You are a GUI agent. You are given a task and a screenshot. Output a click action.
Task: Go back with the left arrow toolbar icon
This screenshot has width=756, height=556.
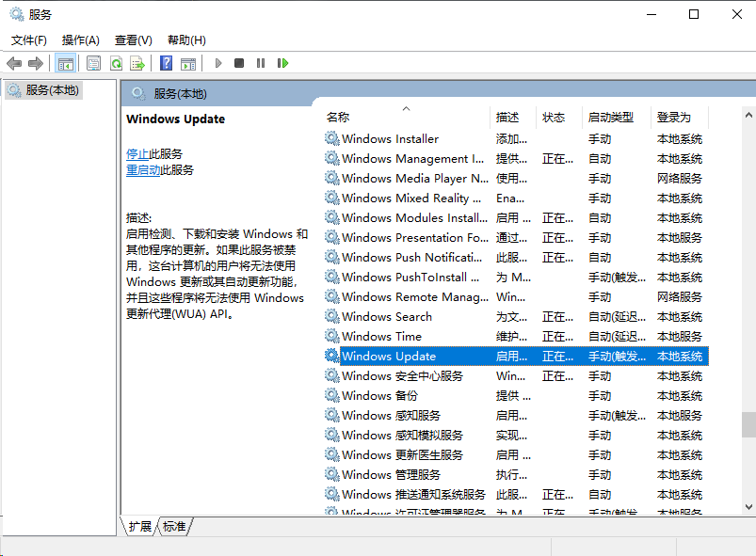click(x=14, y=63)
